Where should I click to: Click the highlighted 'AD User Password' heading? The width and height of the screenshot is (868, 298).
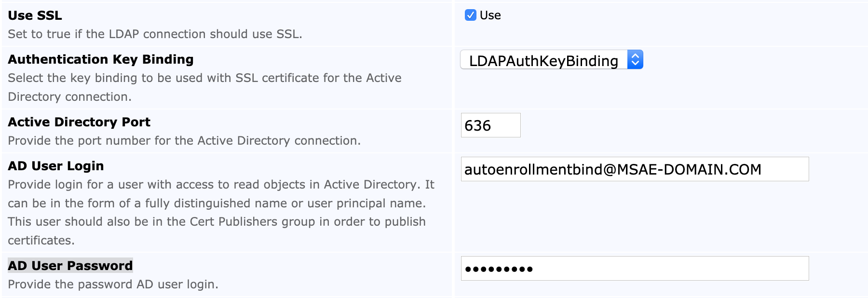tap(70, 266)
